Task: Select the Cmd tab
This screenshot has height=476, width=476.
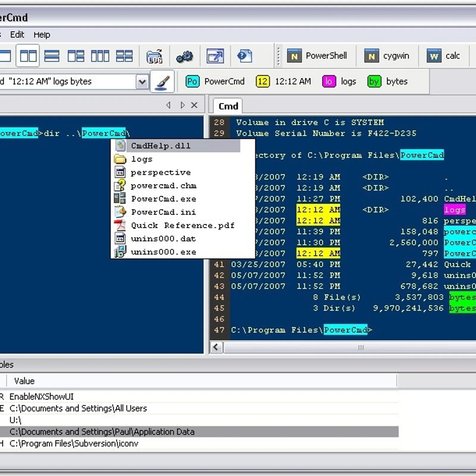Action: pos(228,106)
